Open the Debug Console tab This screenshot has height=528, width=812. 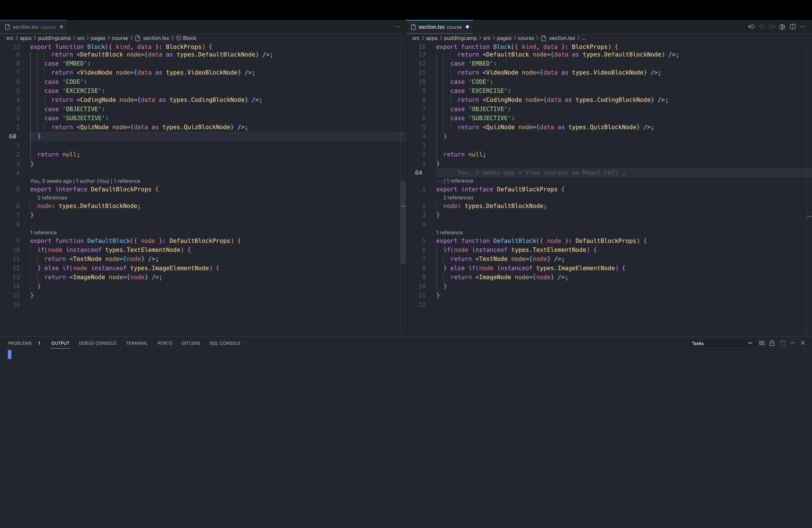(98, 343)
